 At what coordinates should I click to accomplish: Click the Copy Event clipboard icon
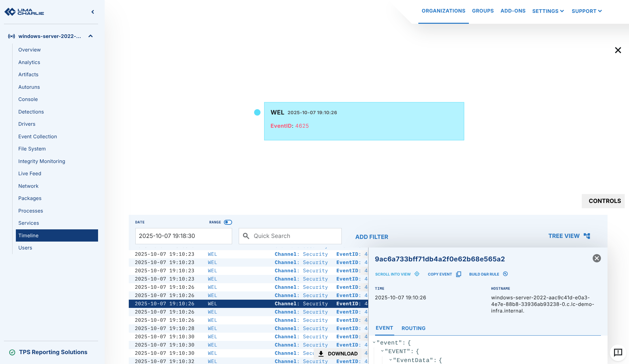coord(458,274)
